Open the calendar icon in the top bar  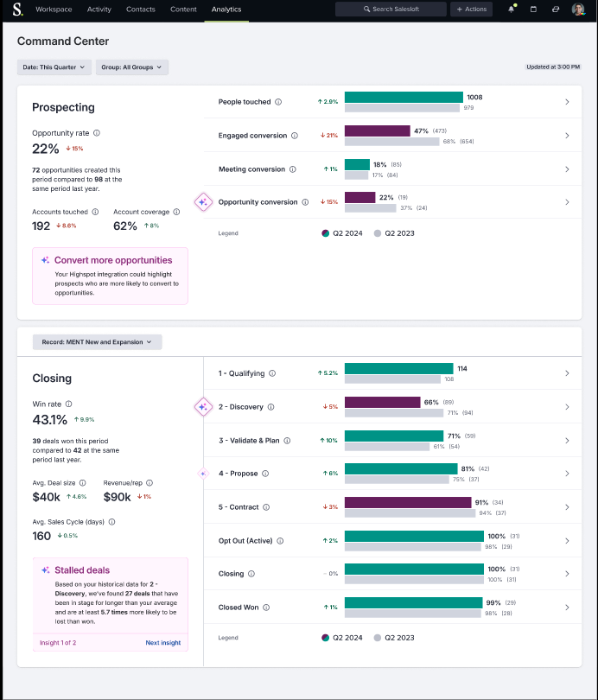[533, 9]
